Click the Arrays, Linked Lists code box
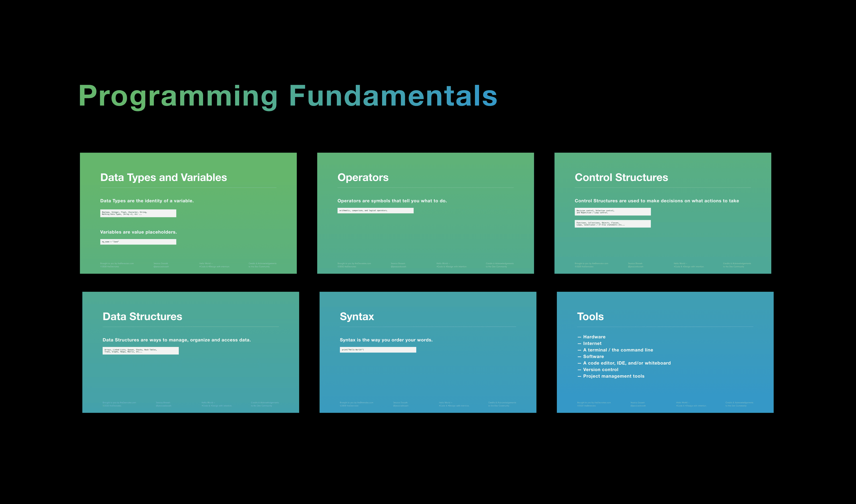This screenshot has width=856, height=504. 140,351
